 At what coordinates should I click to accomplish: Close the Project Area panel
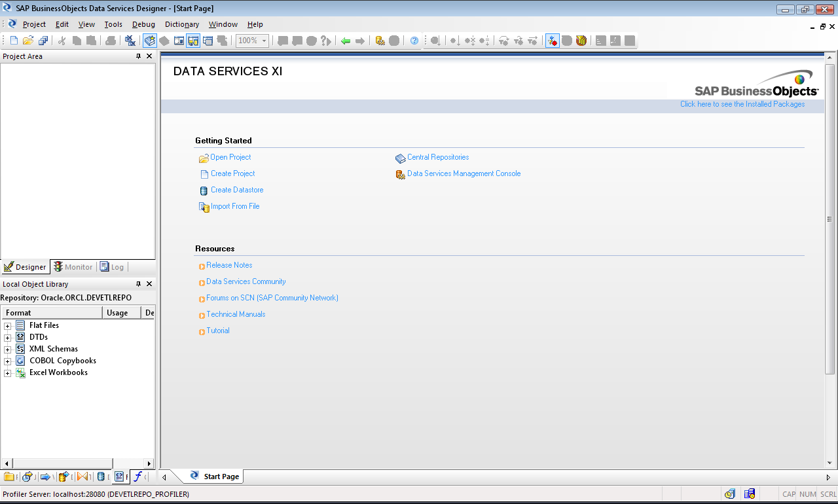149,56
